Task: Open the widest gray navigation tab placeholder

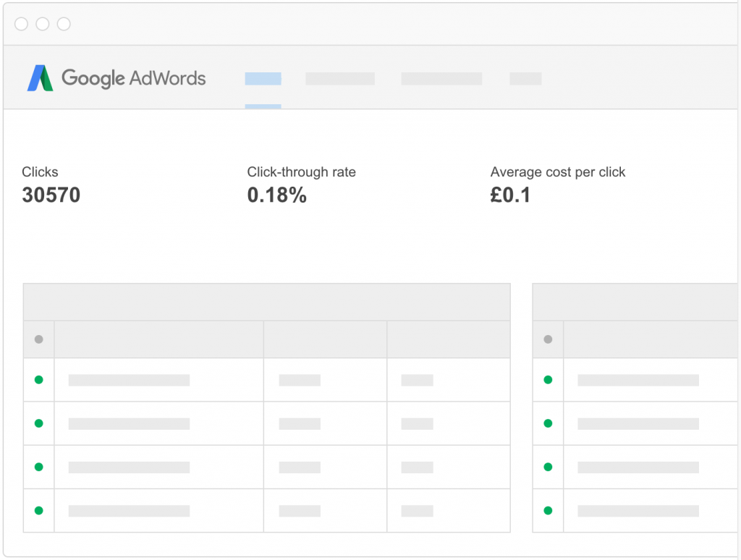Action: tap(441, 79)
